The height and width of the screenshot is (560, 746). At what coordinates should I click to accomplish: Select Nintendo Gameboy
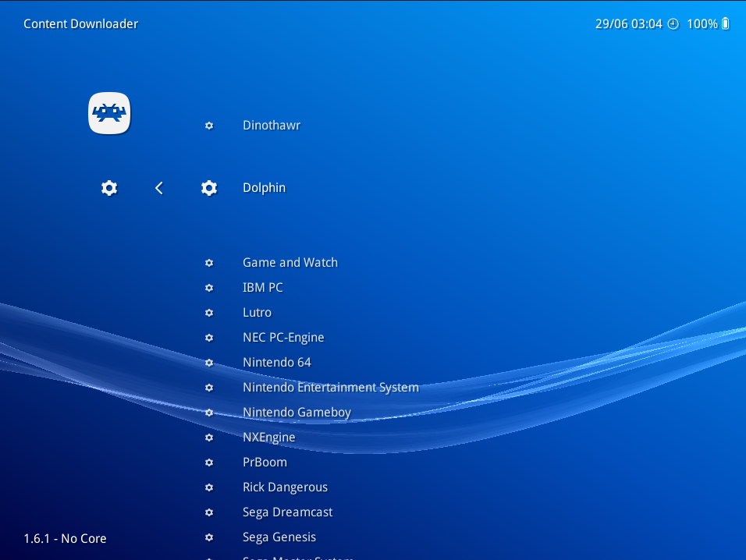pyautogui.click(x=297, y=412)
